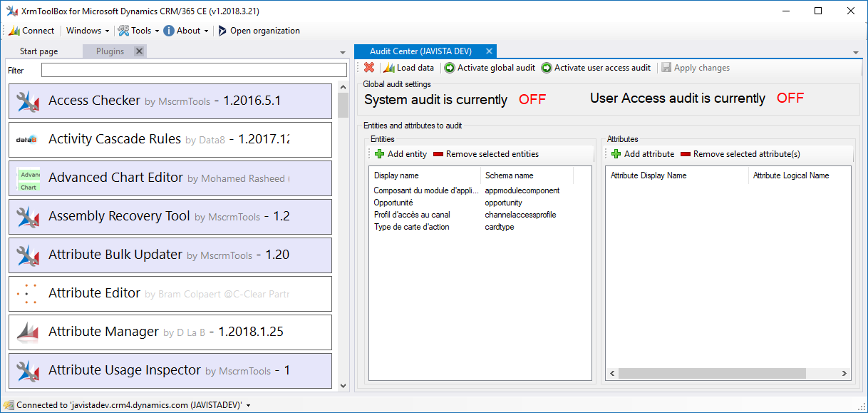Click the Apply changes button
The width and height of the screenshot is (868, 413).
[696, 68]
